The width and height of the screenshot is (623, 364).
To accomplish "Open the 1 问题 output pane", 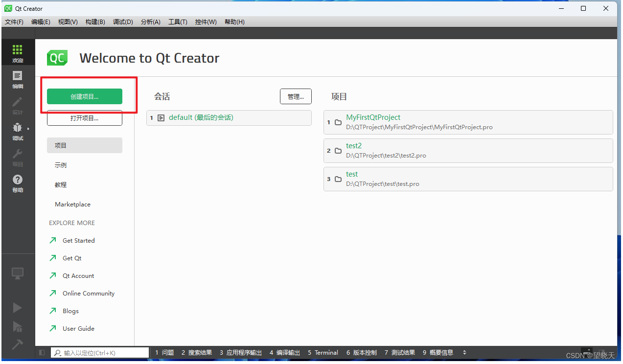I will (164, 353).
